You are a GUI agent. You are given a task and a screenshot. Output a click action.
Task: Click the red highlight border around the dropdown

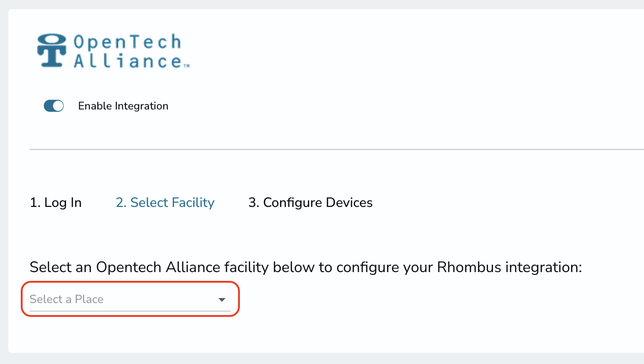130,282
